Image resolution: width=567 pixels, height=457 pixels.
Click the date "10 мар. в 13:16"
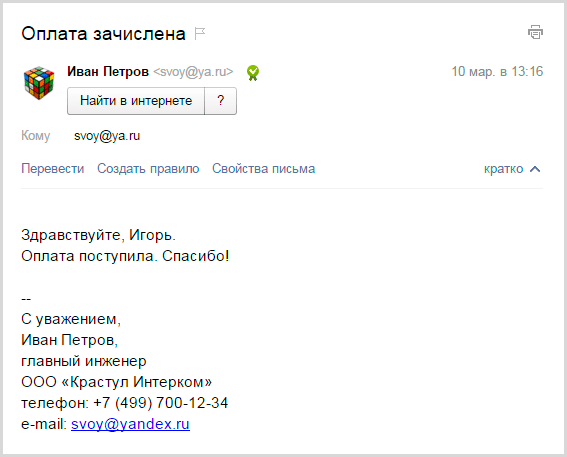(x=497, y=71)
